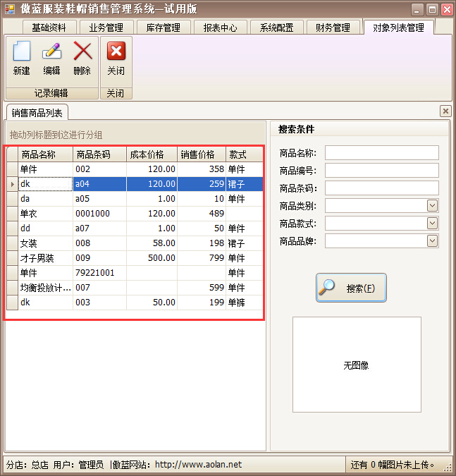
Task: Click the 500.00 cost price cell
Action: (x=152, y=258)
